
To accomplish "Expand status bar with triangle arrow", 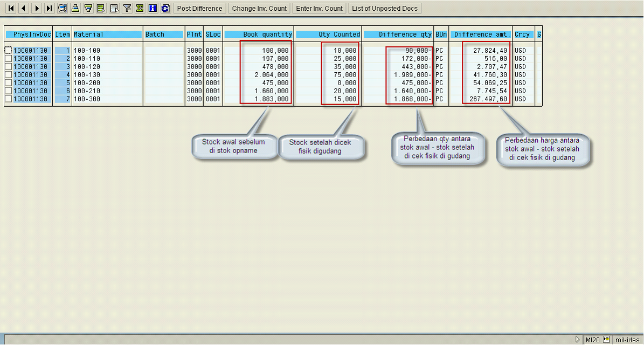I will coord(578,340).
